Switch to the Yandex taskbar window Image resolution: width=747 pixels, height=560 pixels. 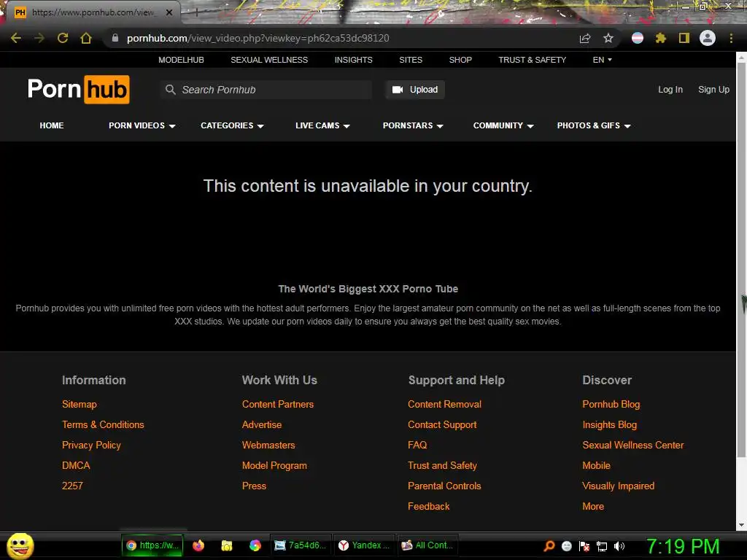coord(364,545)
